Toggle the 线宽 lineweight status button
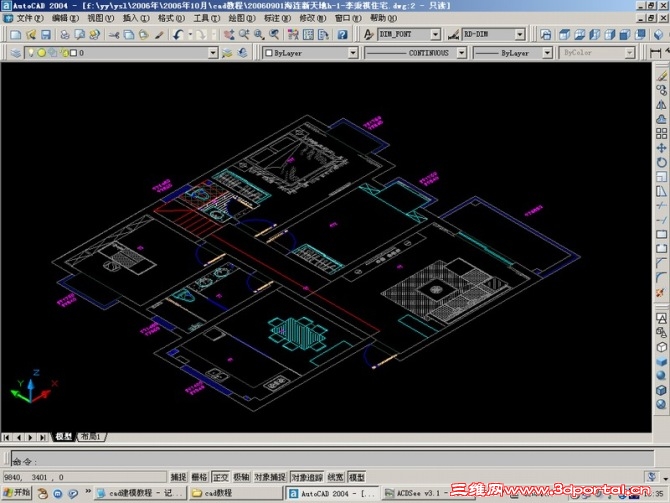670x503 pixels. [335, 477]
